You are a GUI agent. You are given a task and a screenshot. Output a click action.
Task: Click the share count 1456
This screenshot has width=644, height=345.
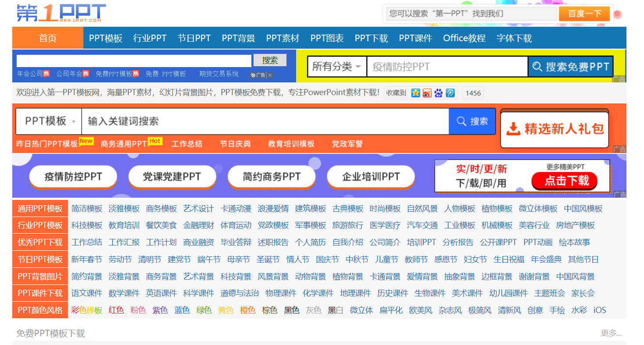coord(473,93)
